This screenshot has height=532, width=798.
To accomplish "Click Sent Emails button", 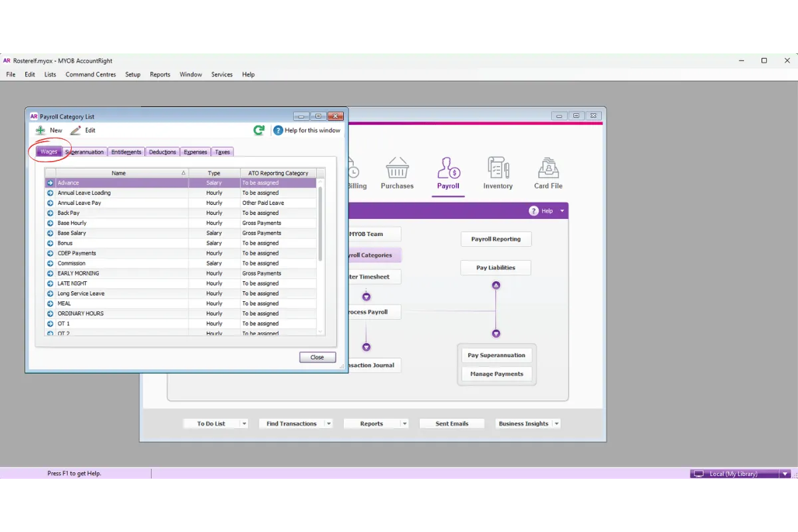I will click(x=452, y=424).
